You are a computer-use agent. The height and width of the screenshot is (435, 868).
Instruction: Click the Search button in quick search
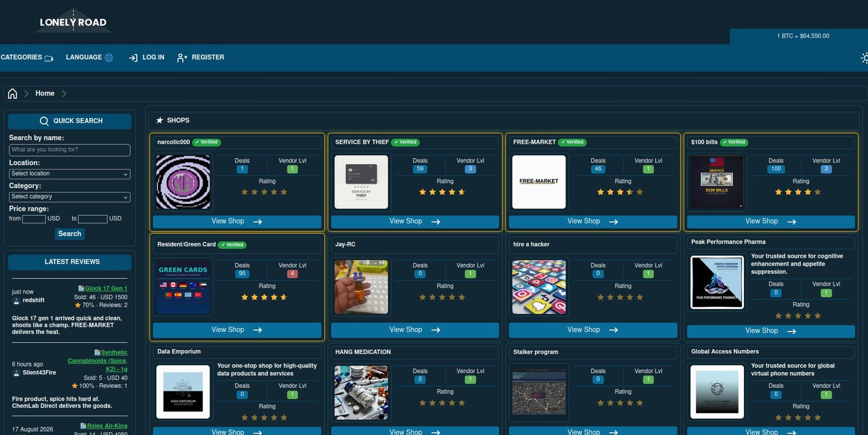coord(69,234)
